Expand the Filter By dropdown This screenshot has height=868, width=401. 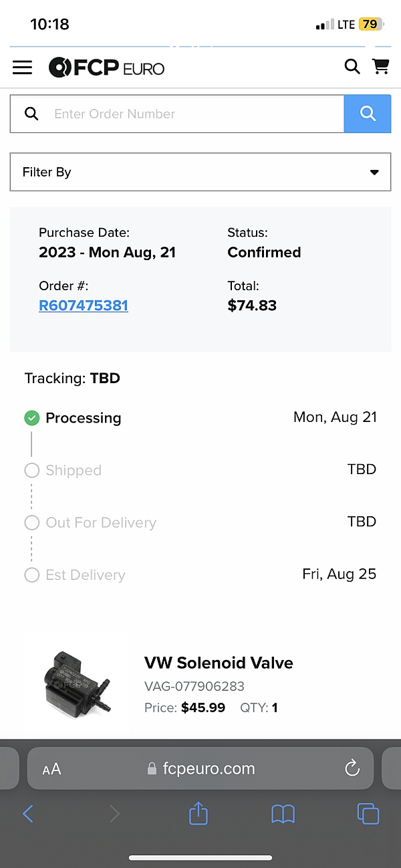[200, 172]
